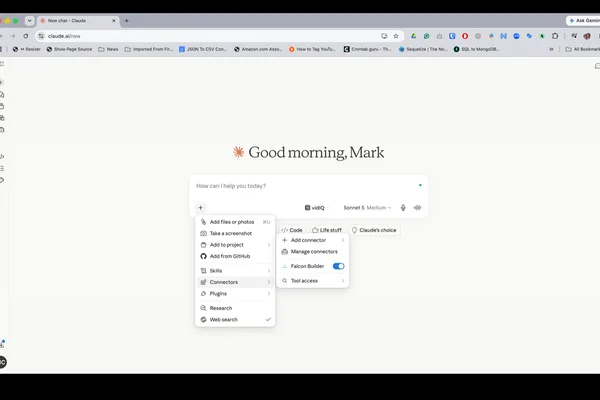Click the Skills icon in the menu
This screenshot has width=600, height=400.
[204, 271]
